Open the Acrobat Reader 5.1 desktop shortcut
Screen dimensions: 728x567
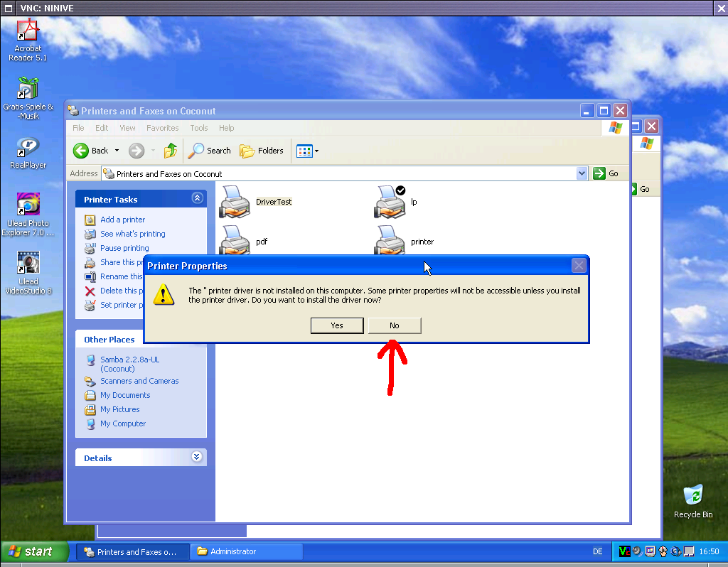click(27, 32)
